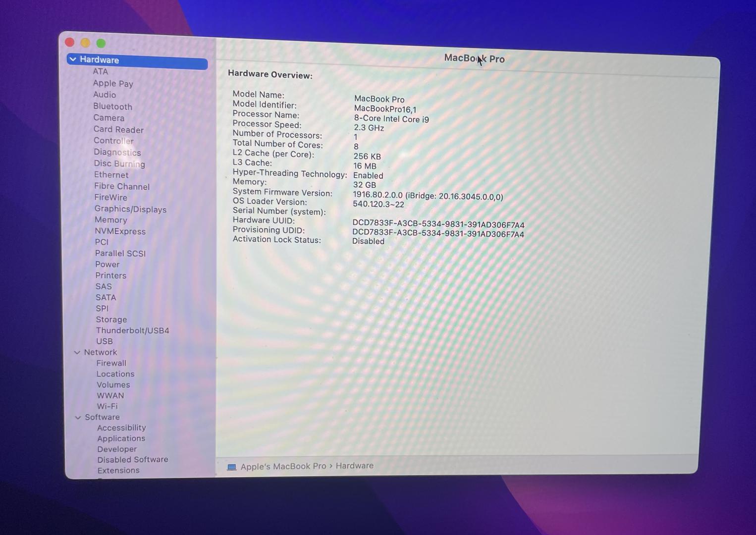Select Disabled Software in the sidebar
This screenshot has width=756, height=535.
[x=133, y=460]
